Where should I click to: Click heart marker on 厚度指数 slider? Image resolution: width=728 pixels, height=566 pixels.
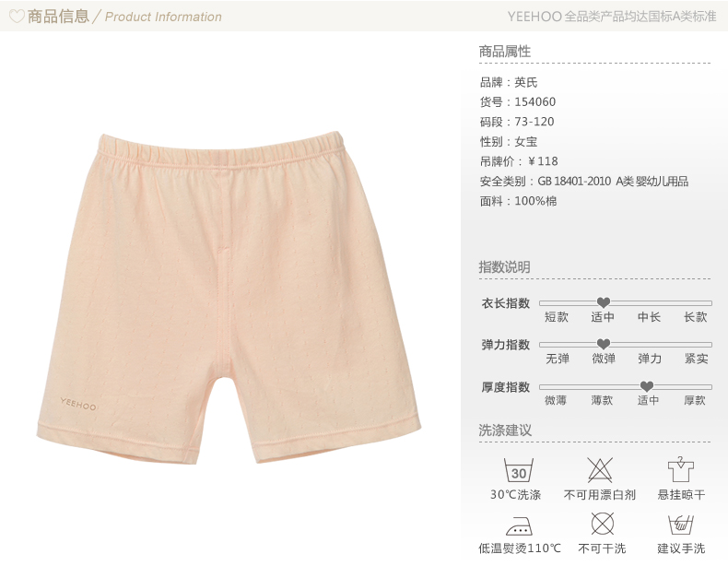pyautogui.click(x=647, y=386)
